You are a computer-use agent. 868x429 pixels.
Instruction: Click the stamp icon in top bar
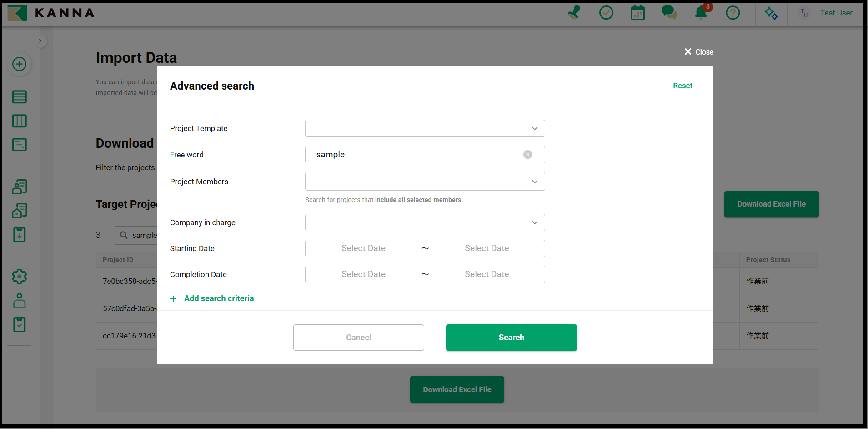[x=574, y=13]
